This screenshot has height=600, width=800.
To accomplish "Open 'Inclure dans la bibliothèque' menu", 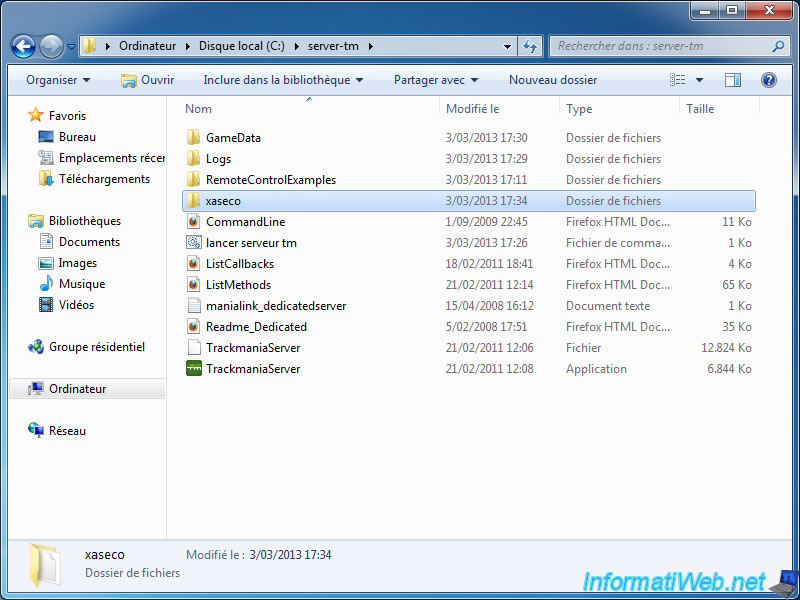I will 283,80.
